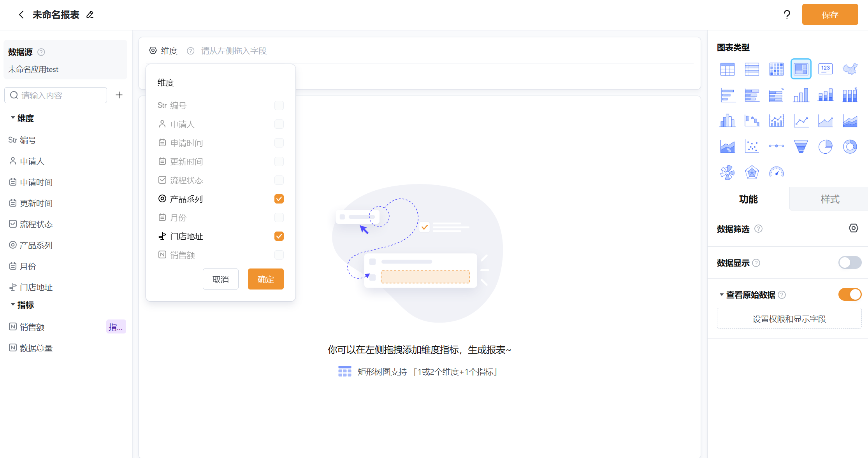Viewport: 868px width, 458px height.
Task: Click the 数据筛选 help question icon
Action: click(758, 229)
